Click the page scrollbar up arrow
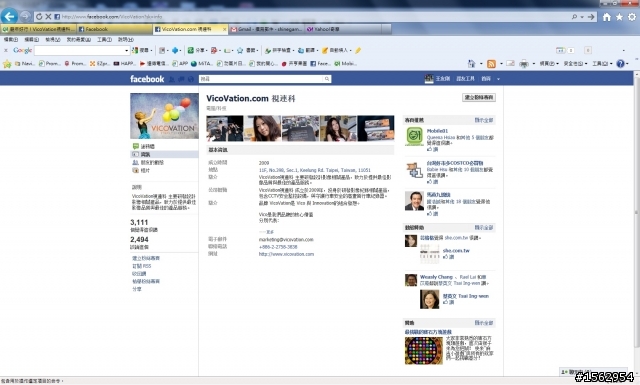The image size is (640, 385). click(636, 74)
